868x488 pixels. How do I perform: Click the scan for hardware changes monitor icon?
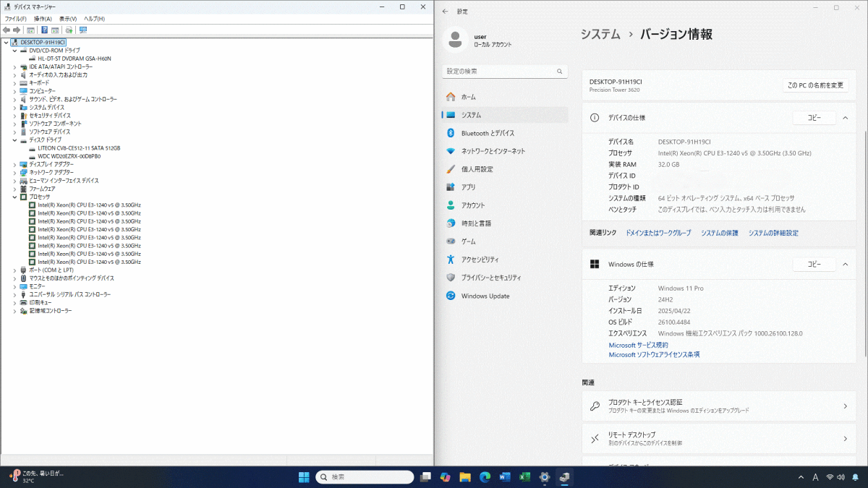[x=83, y=30]
